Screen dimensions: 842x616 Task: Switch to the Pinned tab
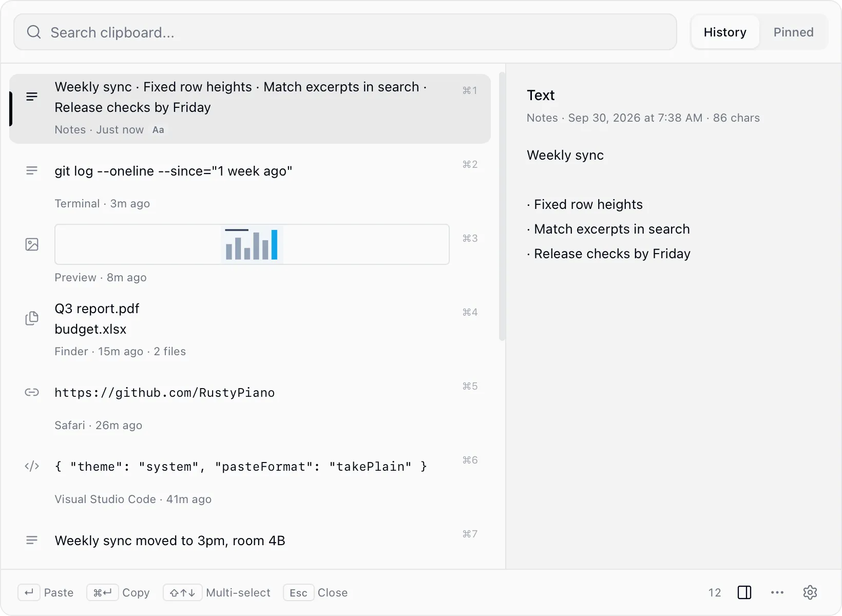pyautogui.click(x=793, y=32)
